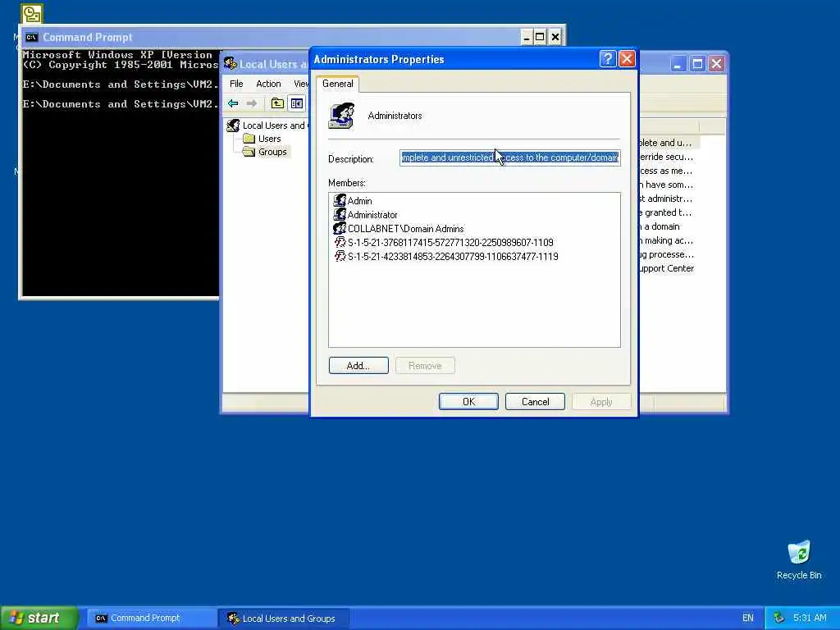Select the Admin member name
This screenshot has height=630, width=840.
(x=359, y=201)
